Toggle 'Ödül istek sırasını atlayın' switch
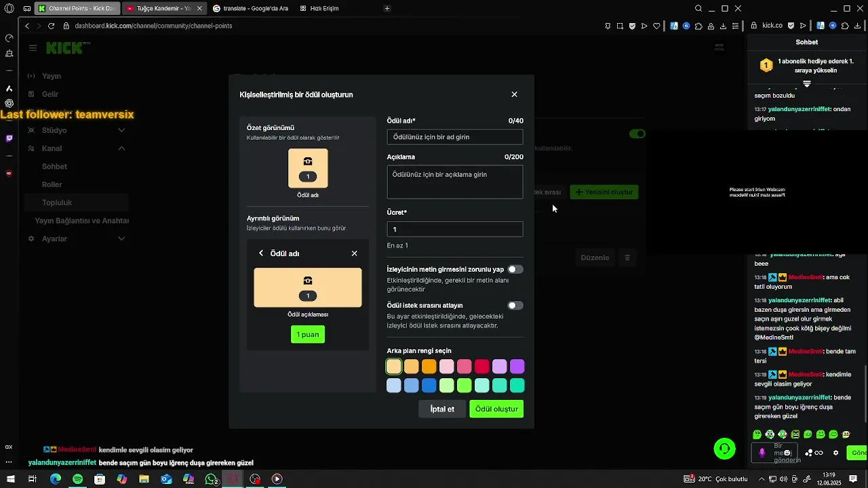868x488 pixels. point(515,306)
